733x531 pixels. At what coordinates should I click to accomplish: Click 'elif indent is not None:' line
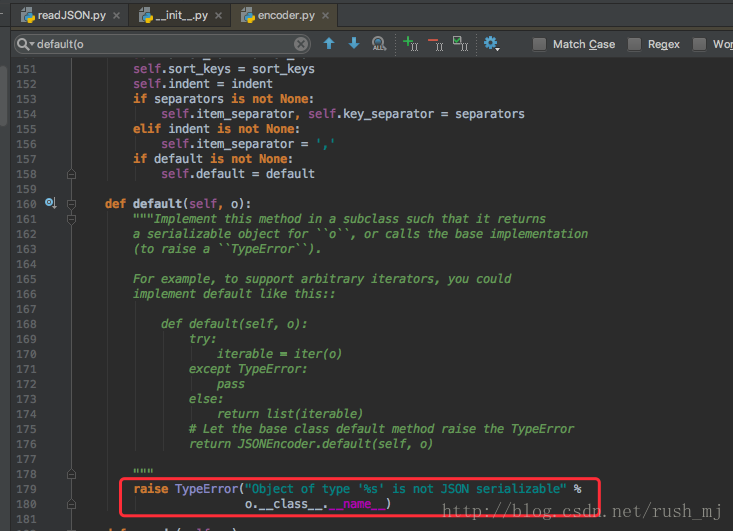(x=216, y=129)
